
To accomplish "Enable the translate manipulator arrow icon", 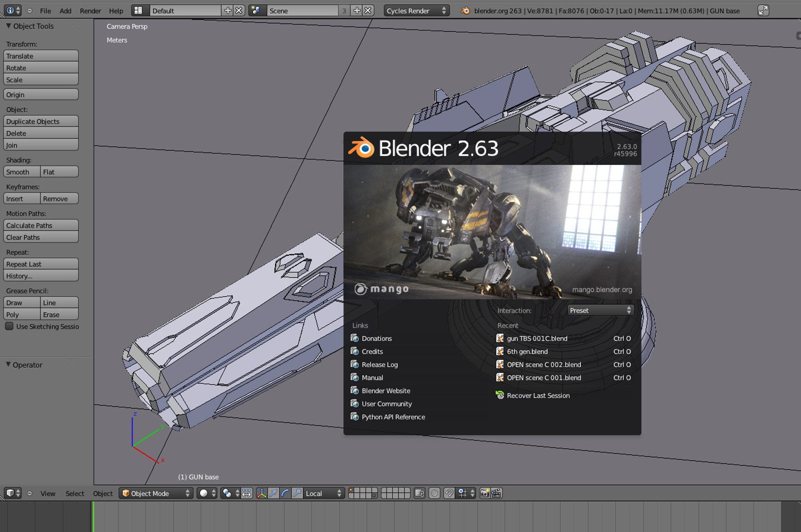I will (x=274, y=493).
